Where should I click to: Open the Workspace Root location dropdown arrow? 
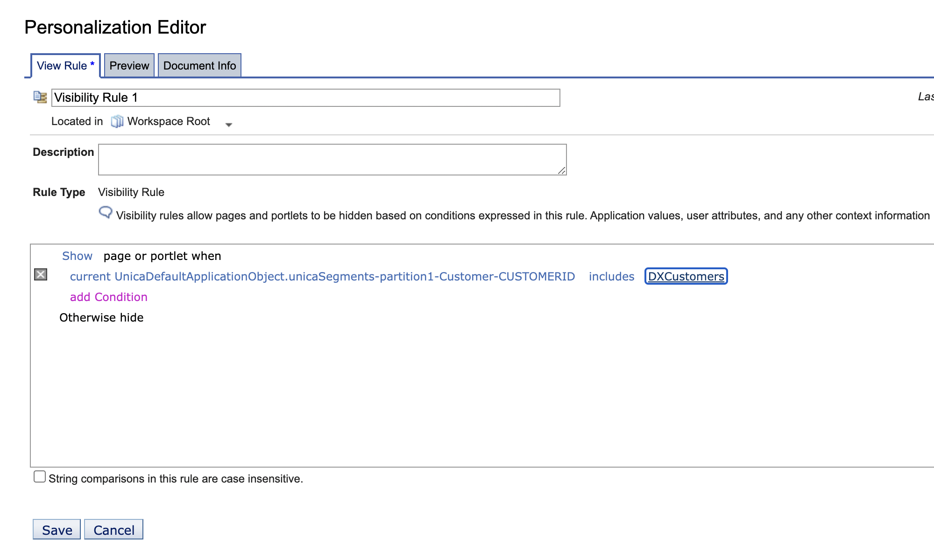point(229,125)
